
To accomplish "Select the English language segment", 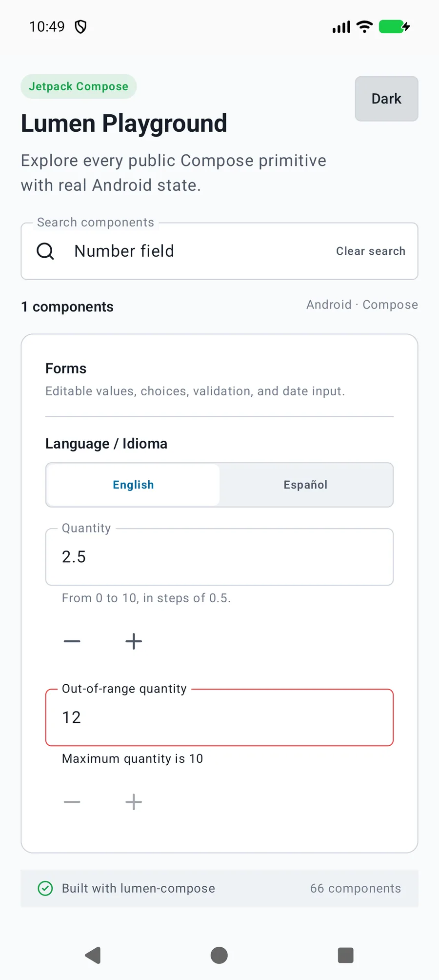I will 133,485.
